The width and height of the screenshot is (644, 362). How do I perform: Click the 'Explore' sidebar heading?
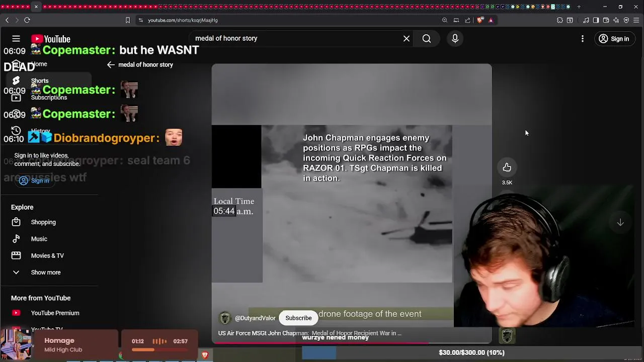pyautogui.click(x=22, y=207)
